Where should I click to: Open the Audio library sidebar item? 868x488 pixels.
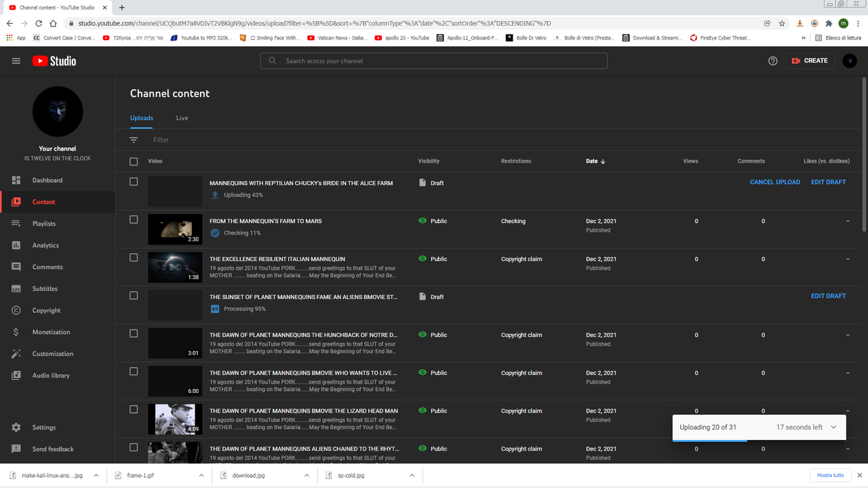(51, 375)
